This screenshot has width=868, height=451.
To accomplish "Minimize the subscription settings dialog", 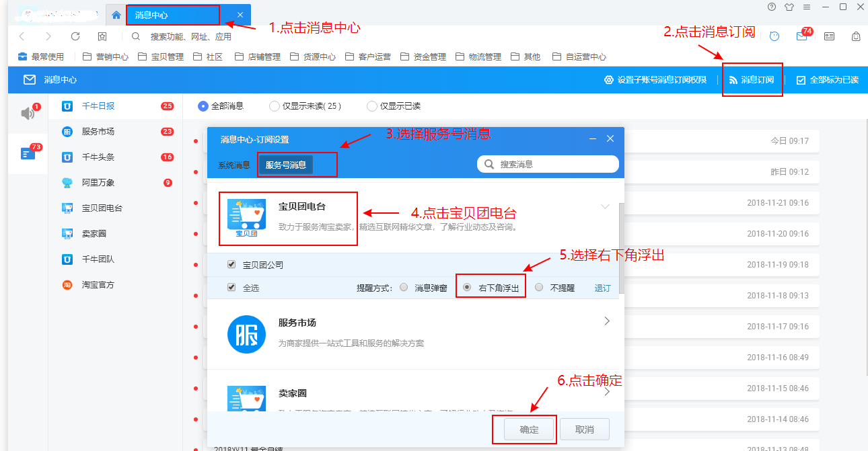I will coord(593,138).
